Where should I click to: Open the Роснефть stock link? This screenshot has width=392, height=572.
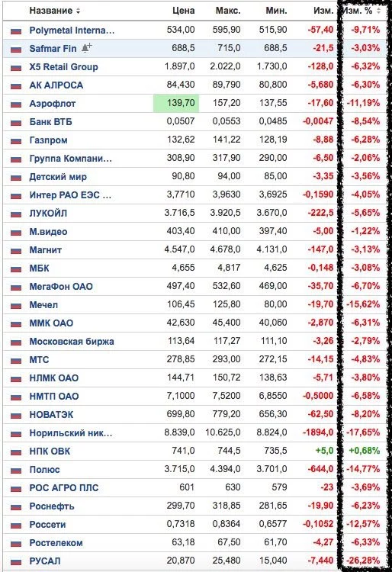tap(52, 506)
